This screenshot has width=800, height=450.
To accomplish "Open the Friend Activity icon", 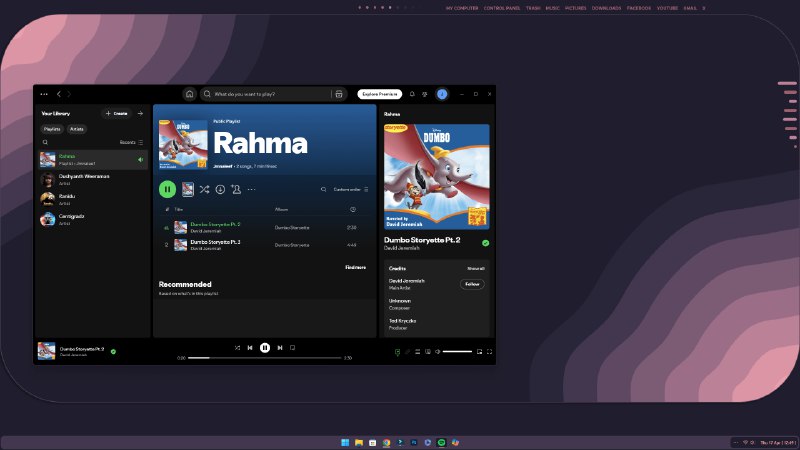I will click(424, 94).
